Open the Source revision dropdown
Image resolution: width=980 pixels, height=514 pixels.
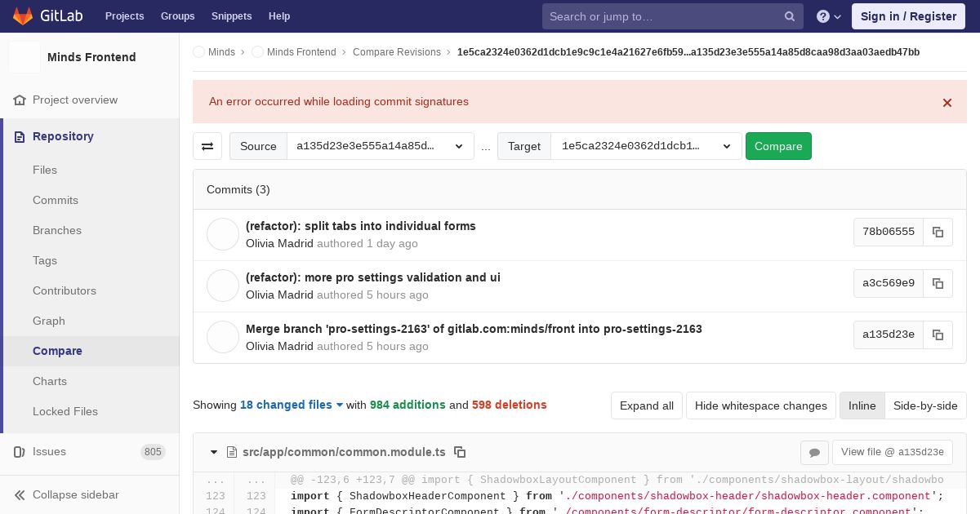(x=381, y=146)
